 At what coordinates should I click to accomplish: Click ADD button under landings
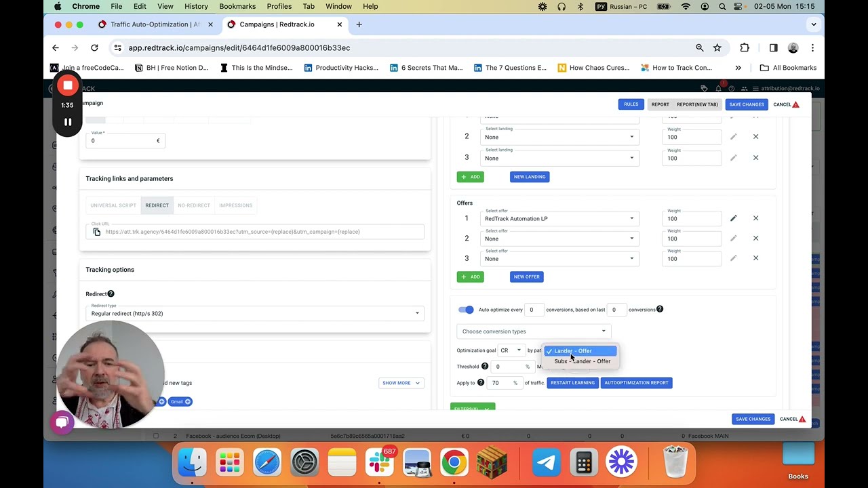[x=470, y=177]
